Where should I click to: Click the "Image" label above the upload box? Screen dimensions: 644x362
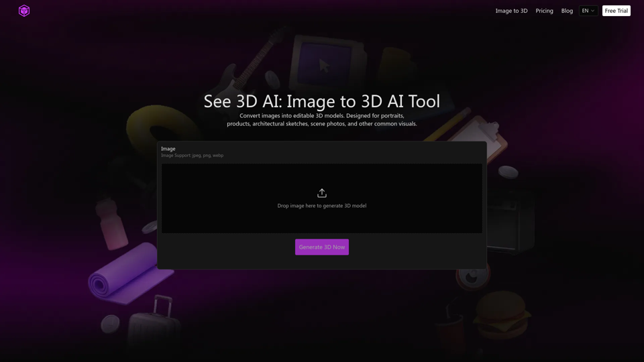[x=168, y=149]
